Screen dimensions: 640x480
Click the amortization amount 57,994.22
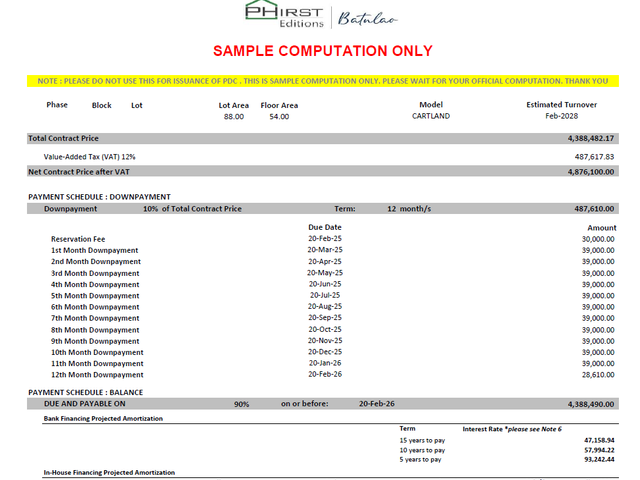pos(599,450)
